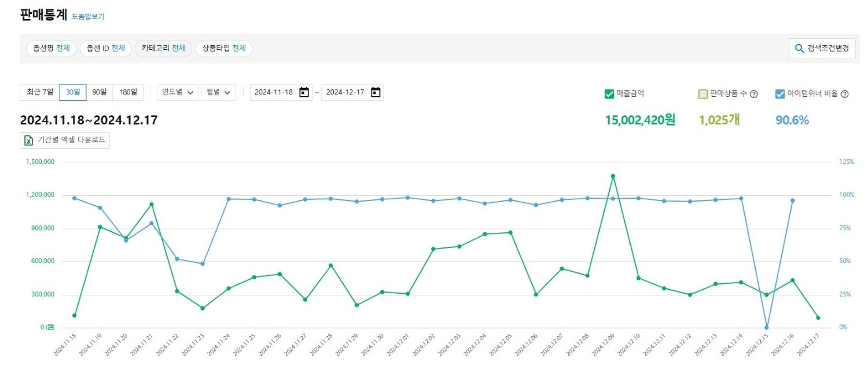Open the 도움말보기 link
This screenshot has height=376, width=868.
click(x=88, y=17)
